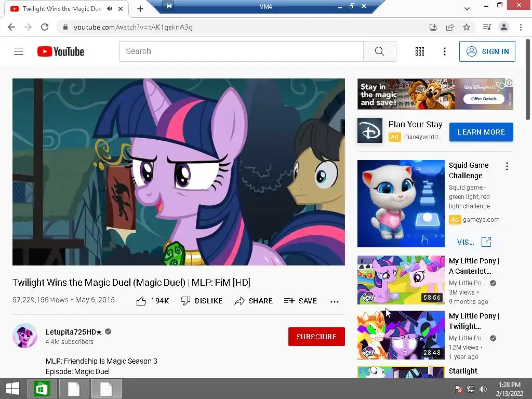Open the active second taskbar document item
Image resolution: width=532 pixels, height=399 pixels.
coord(106,389)
